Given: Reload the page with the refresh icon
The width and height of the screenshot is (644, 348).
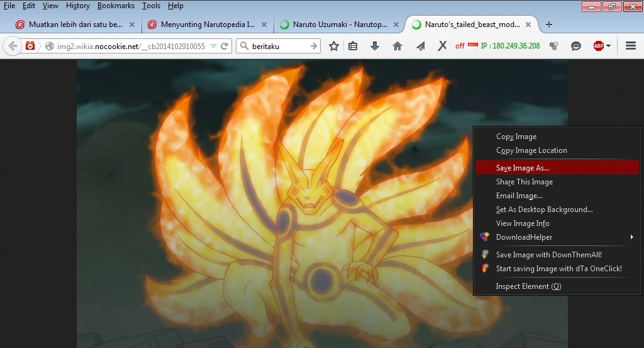Looking at the screenshot, I should [x=225, y=46].
